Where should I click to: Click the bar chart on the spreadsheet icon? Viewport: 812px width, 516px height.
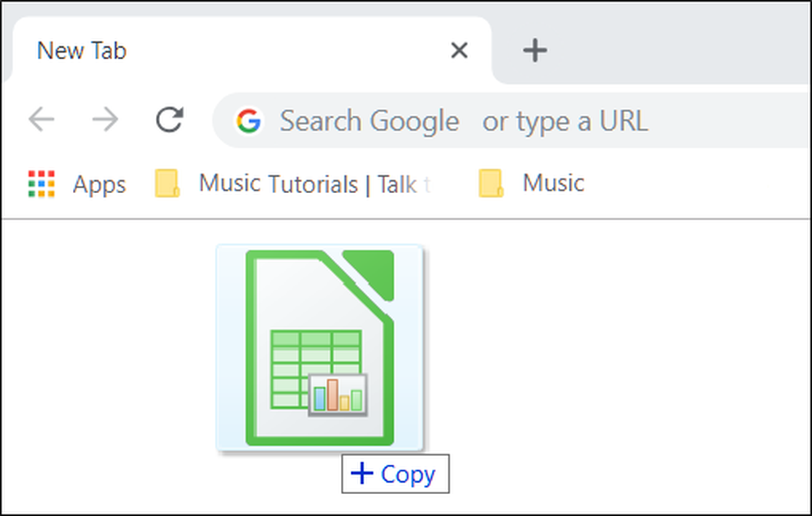338,394
